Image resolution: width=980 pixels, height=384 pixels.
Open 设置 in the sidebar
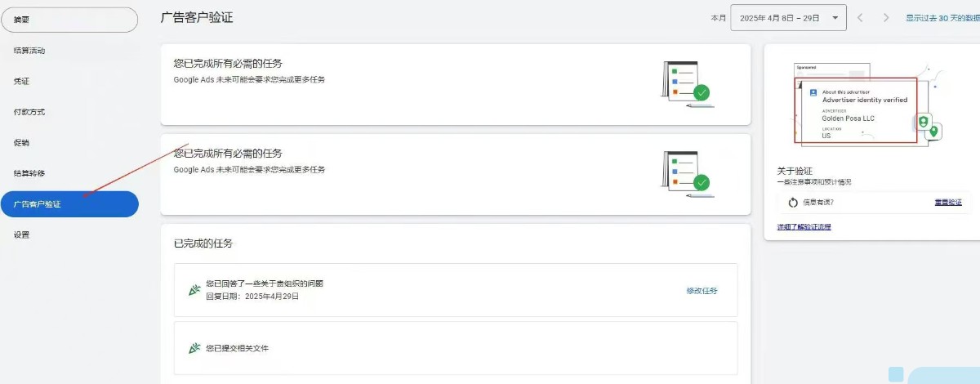coord(21,235)
